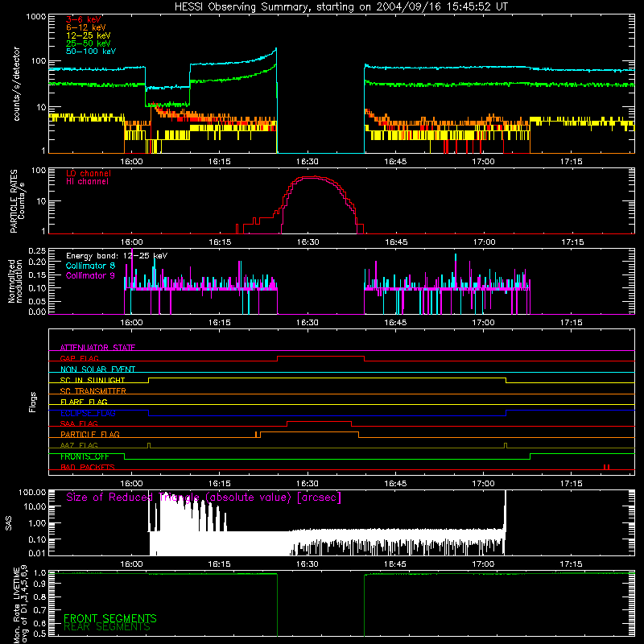Image resolution: width=644 pixels, height=644 pixels.
Task: Click the 'SAS' axis label
Action: pyautogui.click(x=9, y=523)
